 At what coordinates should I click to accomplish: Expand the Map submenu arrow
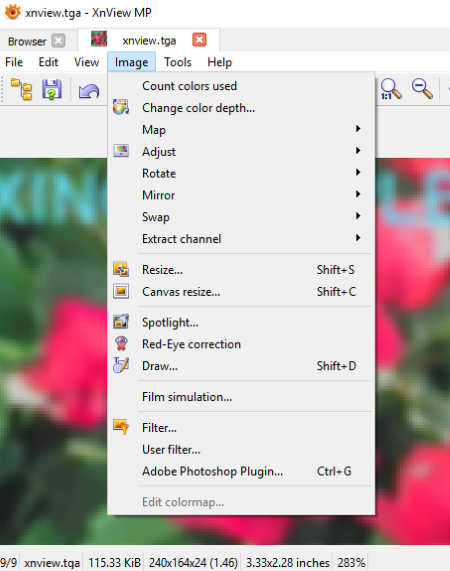pos(358,129)
